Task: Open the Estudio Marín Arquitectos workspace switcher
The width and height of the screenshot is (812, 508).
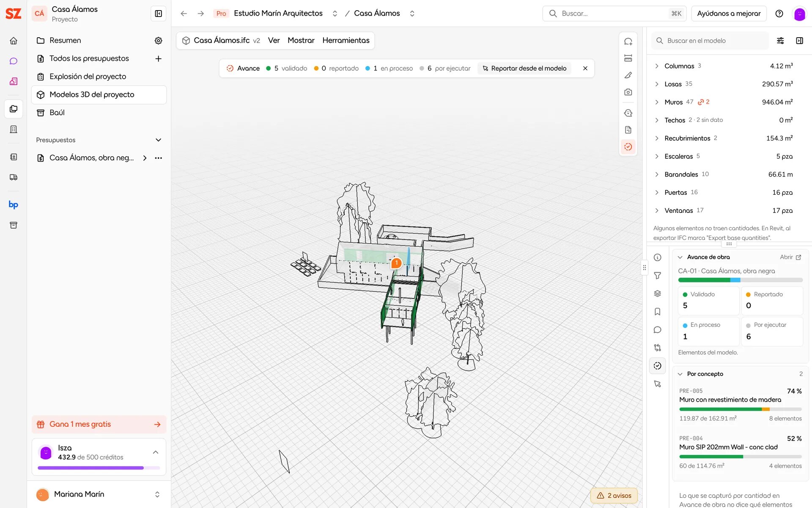Action: click(335, 14)
